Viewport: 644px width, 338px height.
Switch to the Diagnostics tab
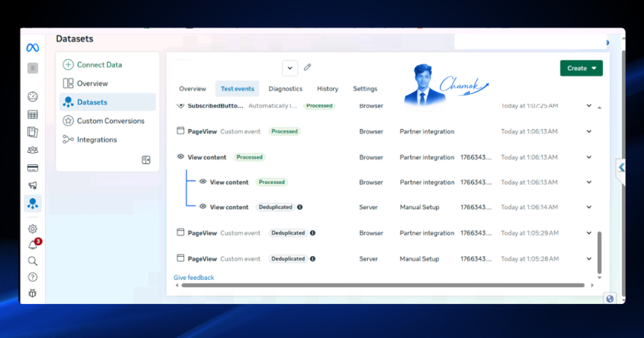click(286, 89)
